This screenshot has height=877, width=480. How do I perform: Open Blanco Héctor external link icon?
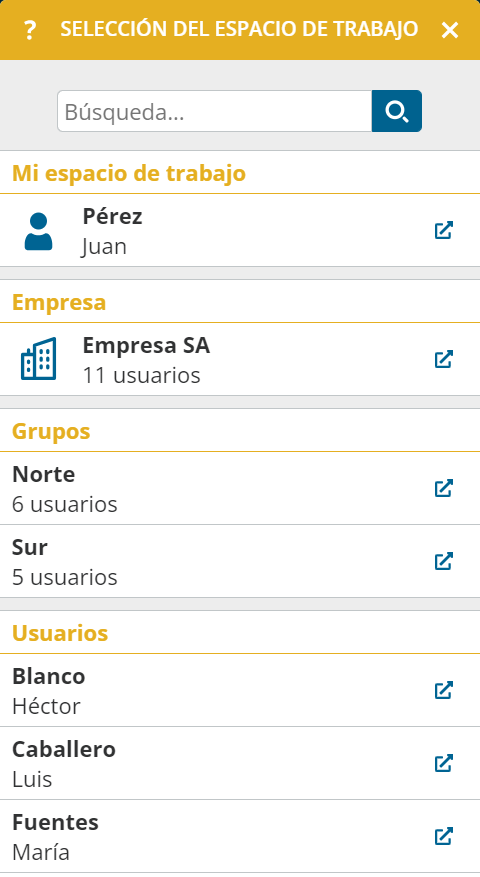[x=444, y=690]
